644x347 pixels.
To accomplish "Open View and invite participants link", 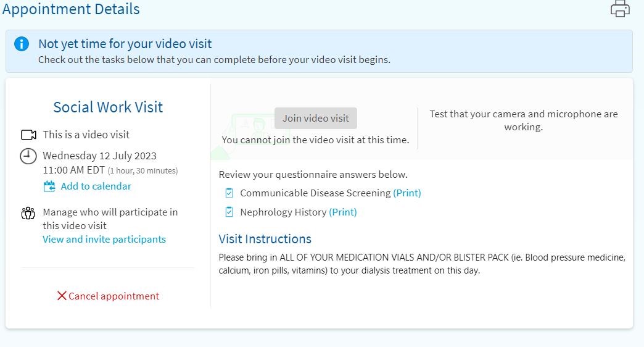I will 104,240.
